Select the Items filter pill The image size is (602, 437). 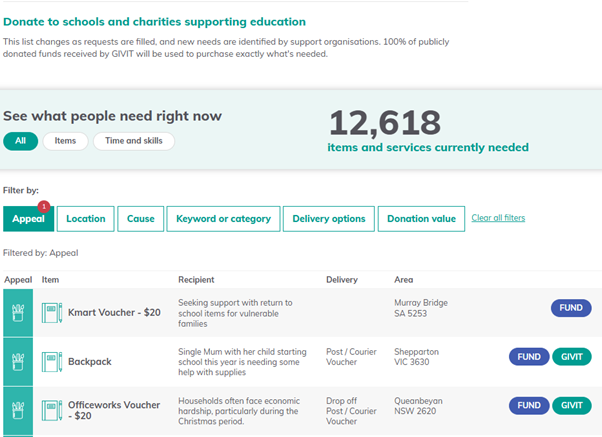[x=65, y=141]
